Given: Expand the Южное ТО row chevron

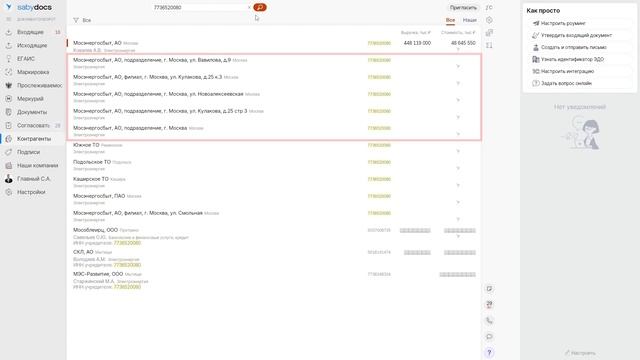Looking at the screenshot, I should pos(458,151).
